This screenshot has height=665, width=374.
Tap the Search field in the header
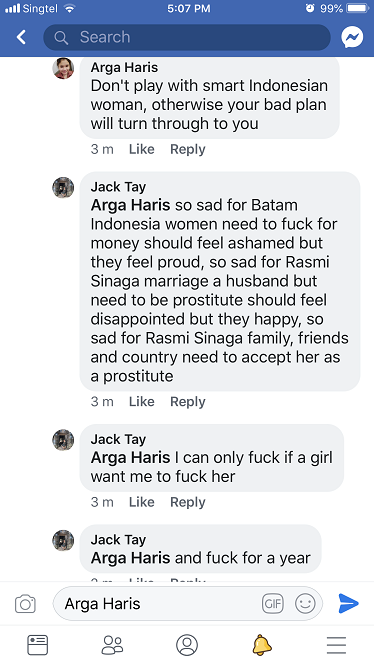pyautogui.click(x=187, y=37)
